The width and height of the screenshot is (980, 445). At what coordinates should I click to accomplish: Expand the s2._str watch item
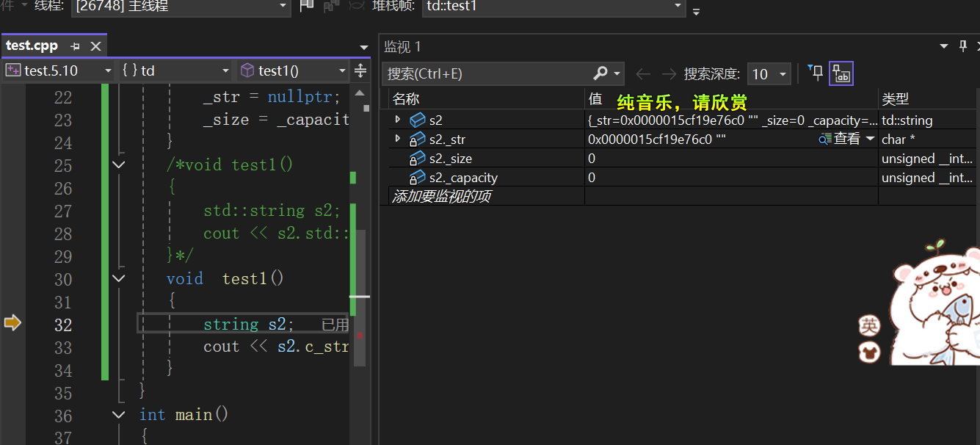coord(398,138)
